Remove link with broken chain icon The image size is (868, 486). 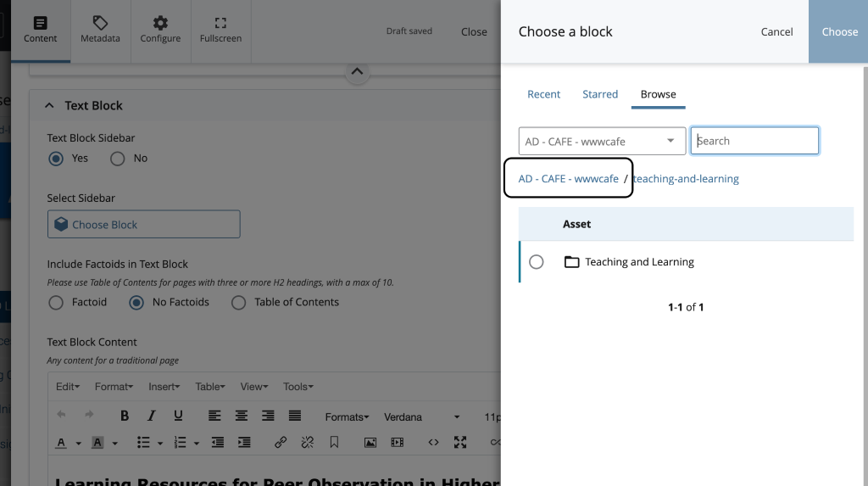point(307,442)
